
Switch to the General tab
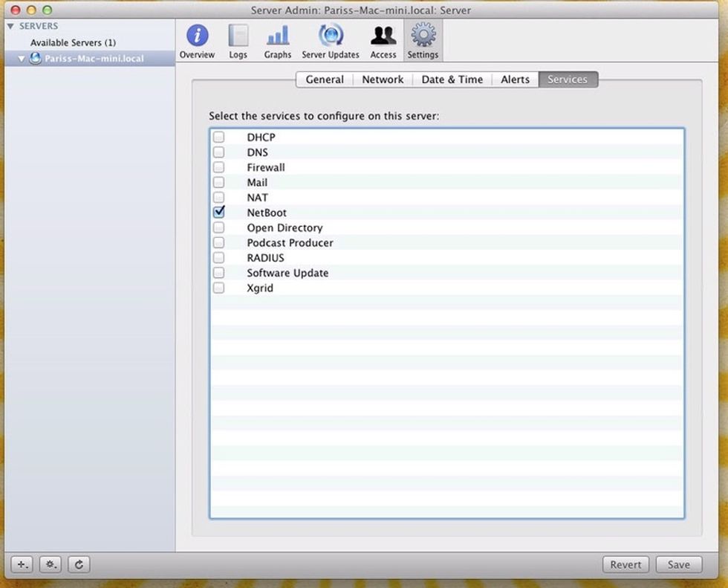[x=325, y=80]
